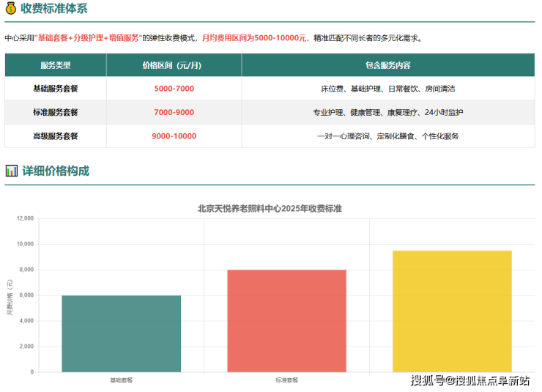This screenshot has height=392, width=542.
Task: Click the 9000-10000 price cell
Action: (174, 136)
